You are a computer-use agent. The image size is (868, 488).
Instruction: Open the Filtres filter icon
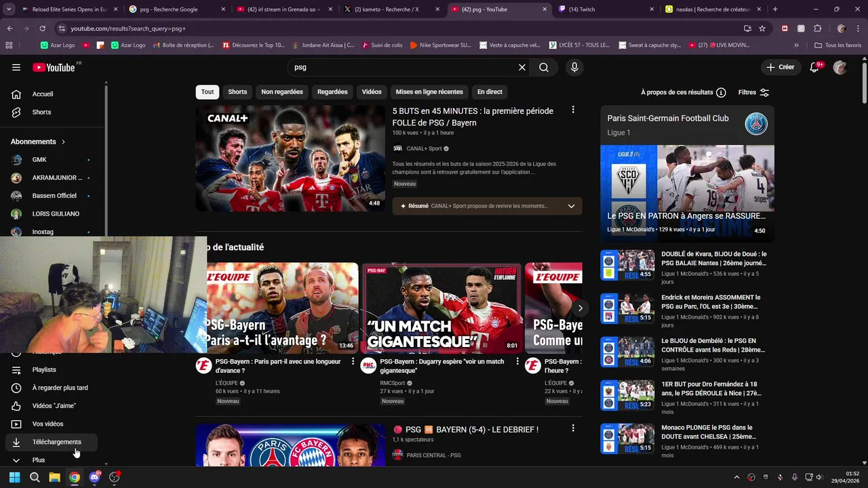[764, 92]
